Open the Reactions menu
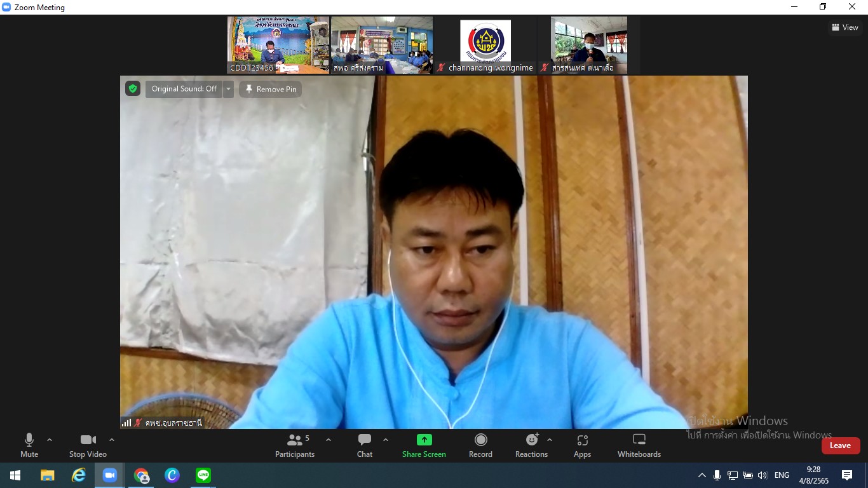This screenshot has height=488, width=868. (x=532, y=445)
